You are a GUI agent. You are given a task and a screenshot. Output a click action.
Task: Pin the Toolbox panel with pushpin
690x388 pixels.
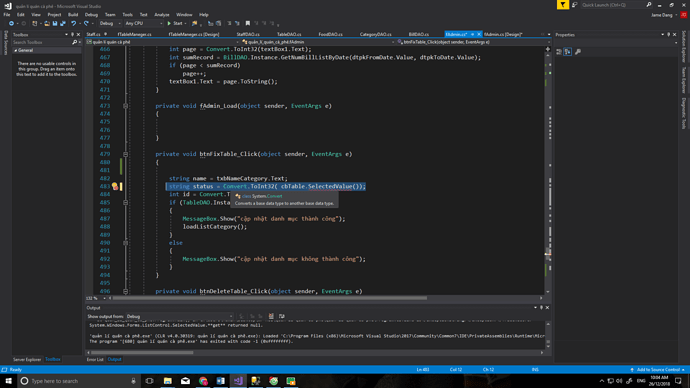click(73, 34)
